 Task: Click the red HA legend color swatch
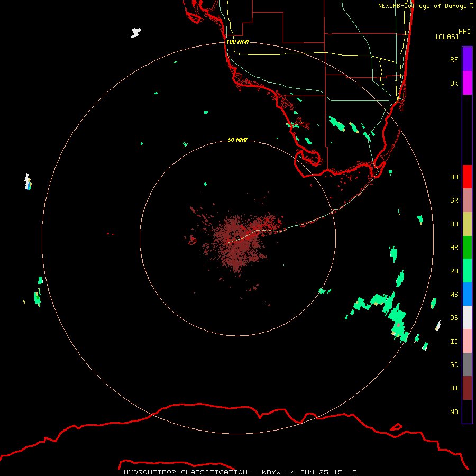(x=467, y=177)
